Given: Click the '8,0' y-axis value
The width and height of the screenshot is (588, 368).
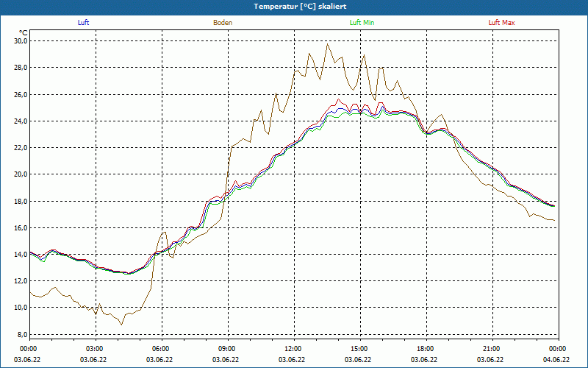Looking at the screenshot, I should [x=23, y=335].
